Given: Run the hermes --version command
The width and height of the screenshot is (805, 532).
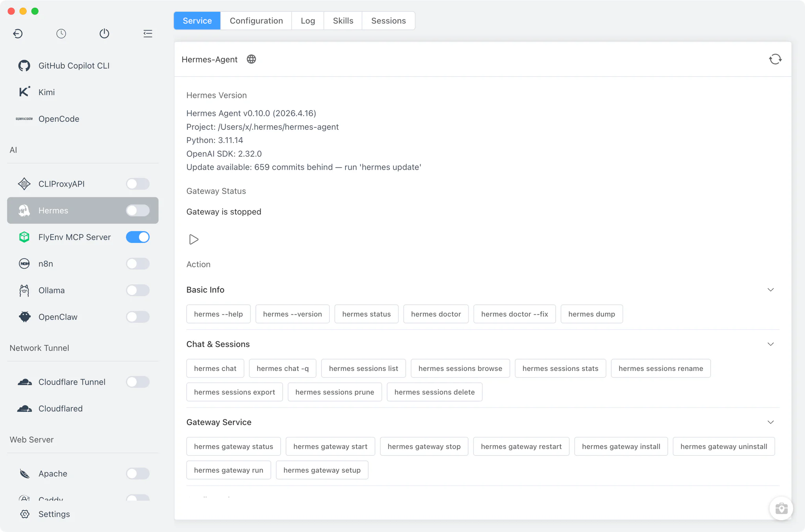Looking at the screenshot, I should click(x=292, y=314).
